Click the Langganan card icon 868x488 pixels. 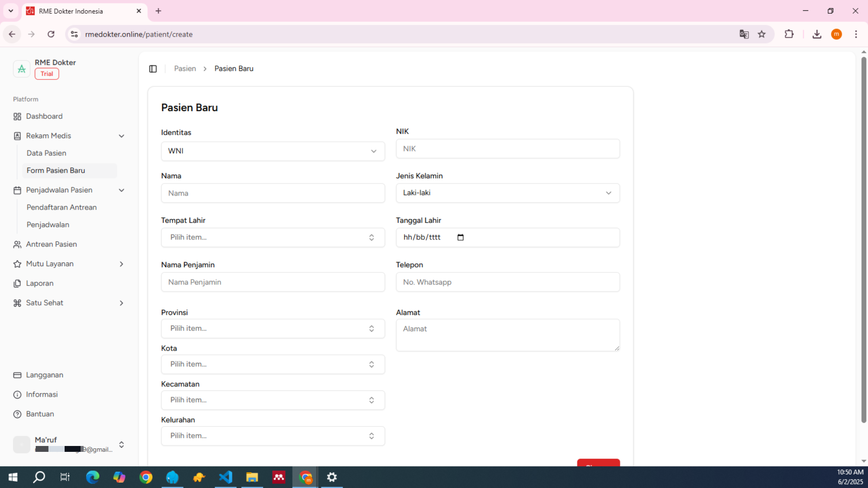[17, 375]
